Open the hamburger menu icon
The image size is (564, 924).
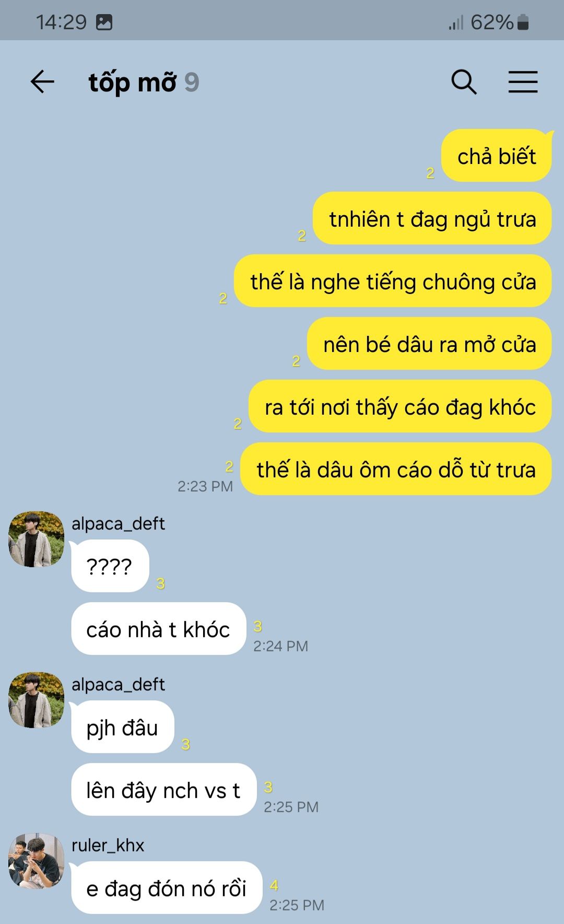(523, 82)
